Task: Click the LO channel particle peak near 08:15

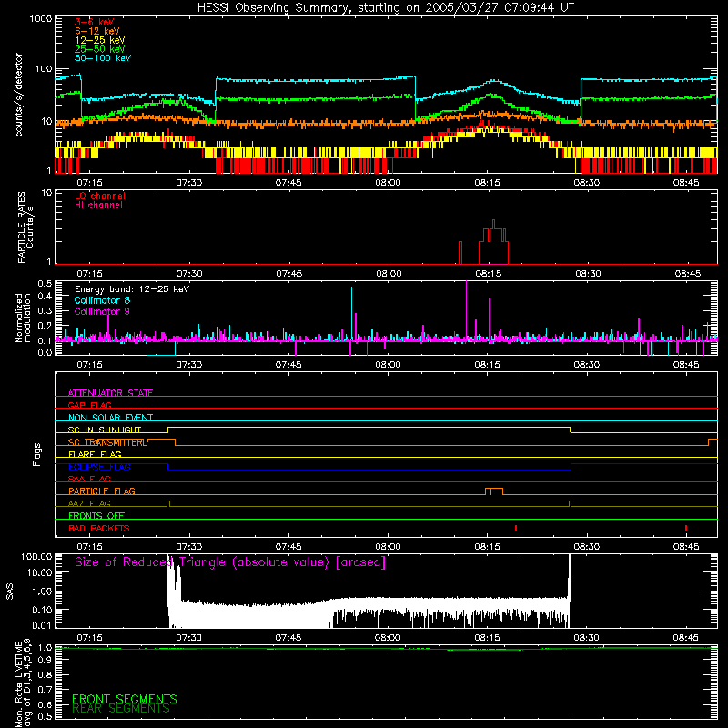Action: tap(493, 241)
